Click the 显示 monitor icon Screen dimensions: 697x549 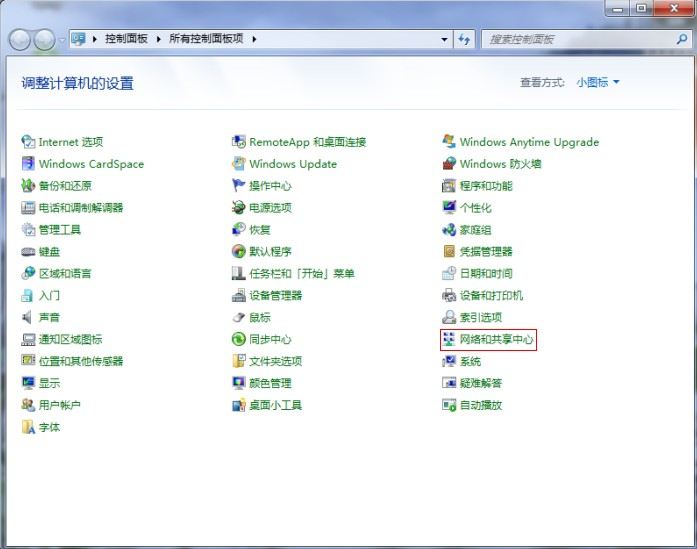pyautogui.click(x=28, y=383)
